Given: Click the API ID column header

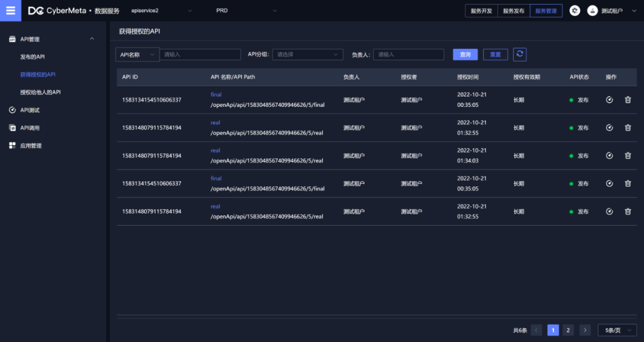Looking at the screenshot, I should [x=130, y=77].
